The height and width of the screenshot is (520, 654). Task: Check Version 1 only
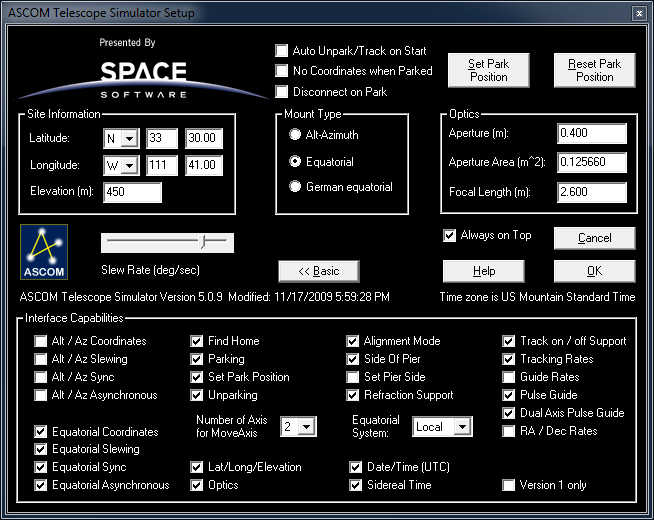[x=508, y=485]
